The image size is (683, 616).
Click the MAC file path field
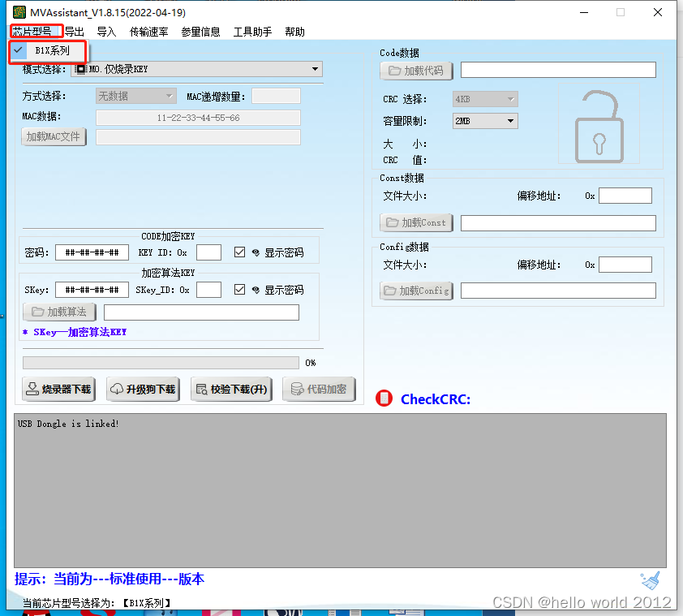198,137
